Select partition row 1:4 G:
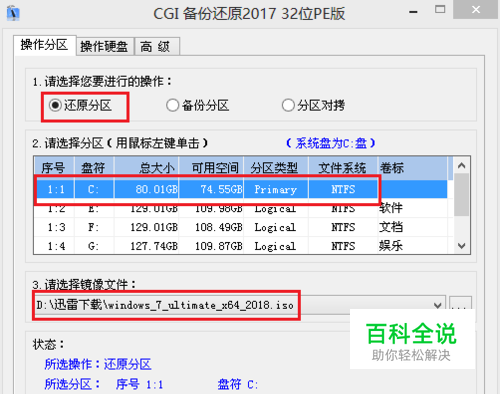Viewport: 500px width, 394px height. click(241, 246)
